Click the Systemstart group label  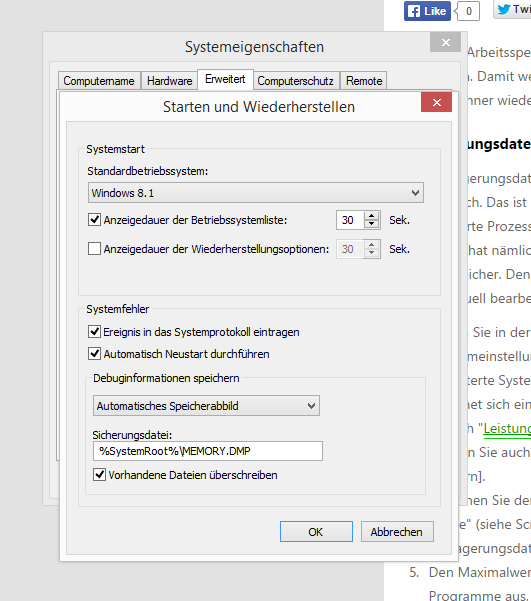tap(115, 149)
